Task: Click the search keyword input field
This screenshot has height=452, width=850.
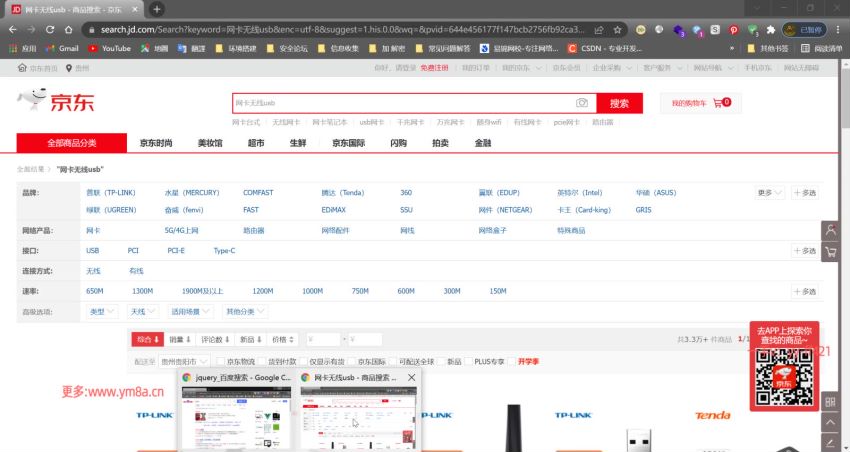Action: (400, 103)
